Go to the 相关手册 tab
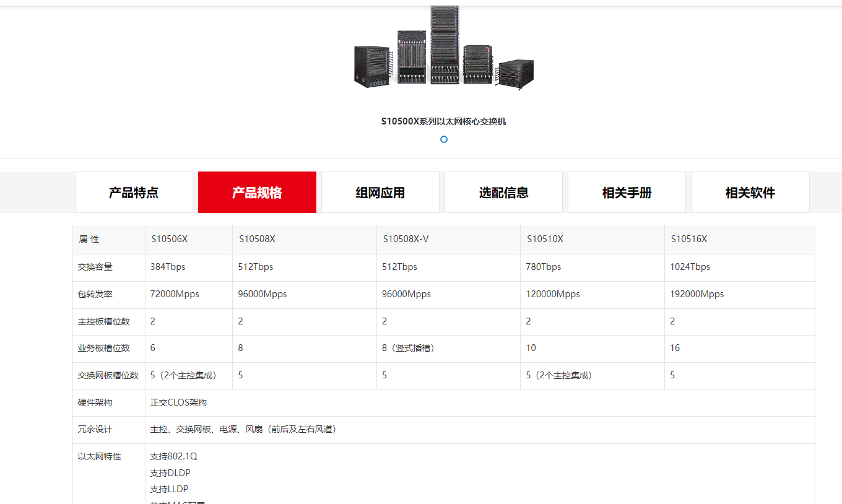This screenshot has width=842, height=504. point(627,193)
